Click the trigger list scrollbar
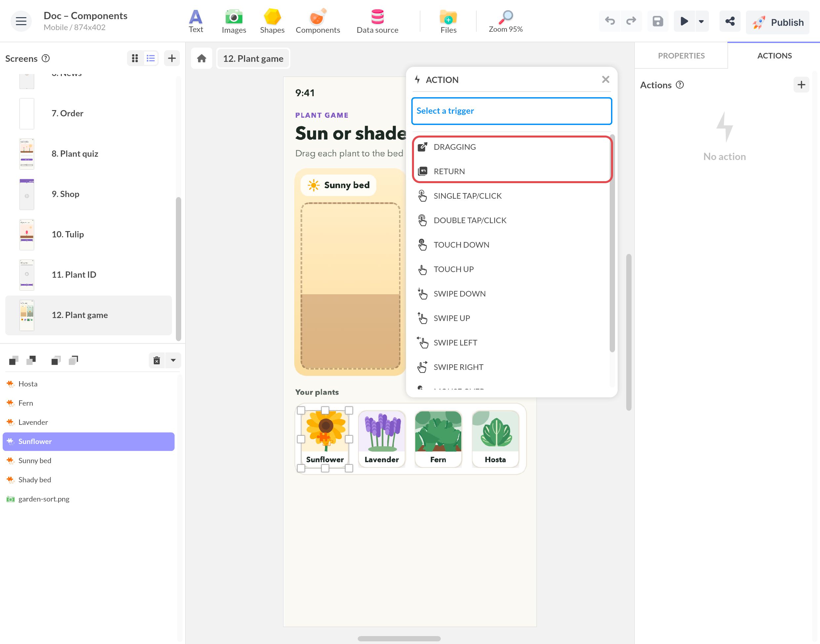 click(612, 243)
